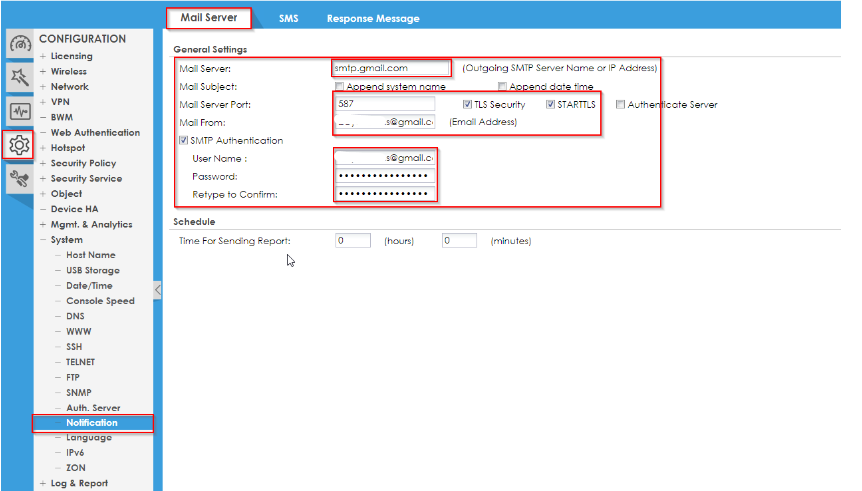Open the Monitor waveform icon
862x491 pixels.
[x=19, y=111]
